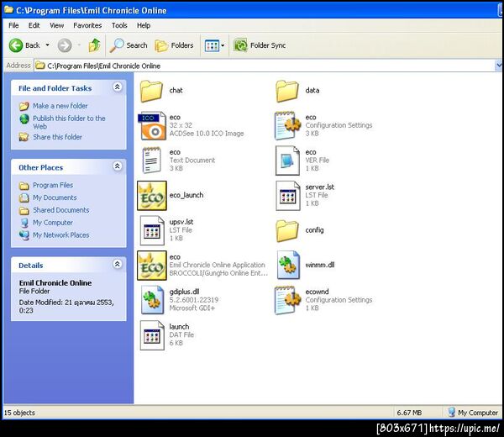Viewport: 504px width, 437px height.
Task: Click Share this folder link
Action: click(x=57, y=137)
